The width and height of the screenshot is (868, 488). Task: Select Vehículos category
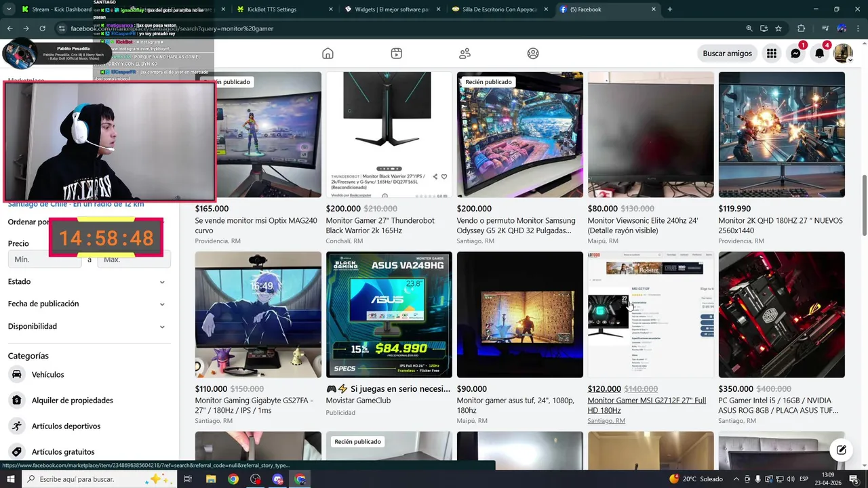tap(87, 375)
